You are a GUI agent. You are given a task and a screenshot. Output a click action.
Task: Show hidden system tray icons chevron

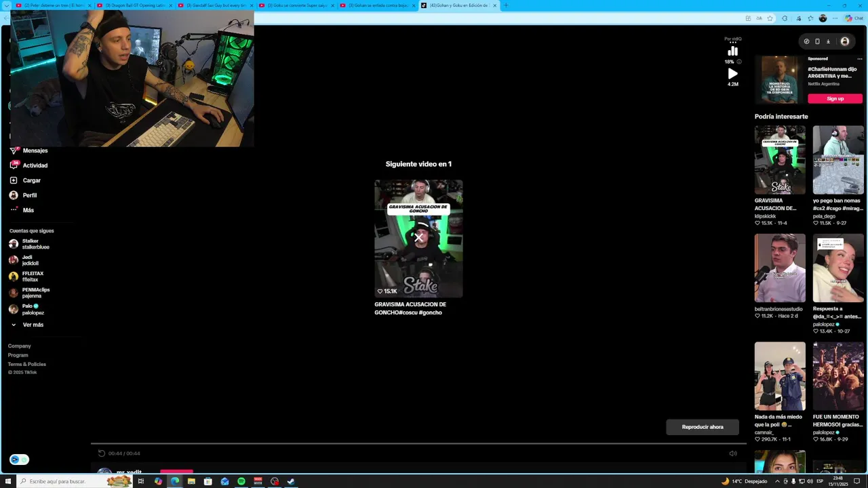[x=776, y=481]
